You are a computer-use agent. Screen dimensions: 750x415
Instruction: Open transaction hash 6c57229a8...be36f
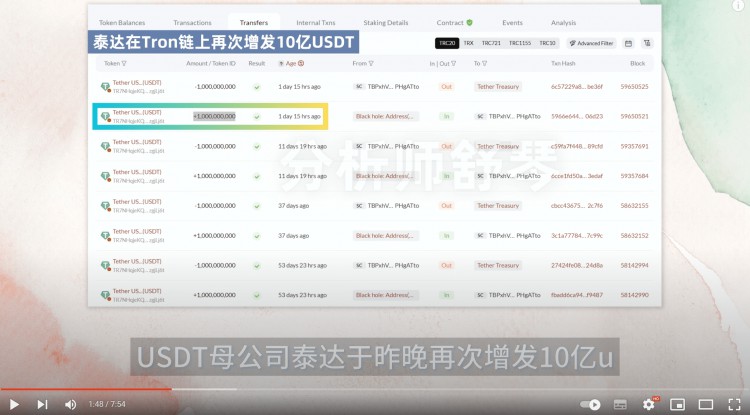click(577, 87)
